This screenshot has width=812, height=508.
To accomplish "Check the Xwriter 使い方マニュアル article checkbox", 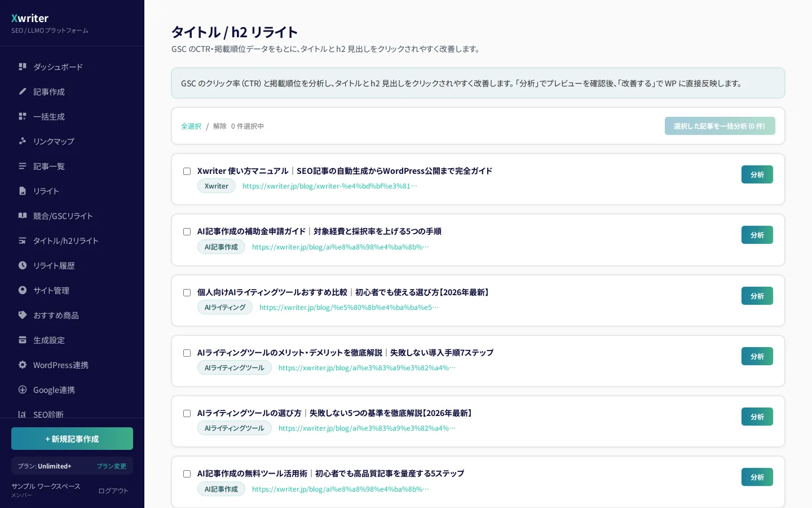I will pos(187,171).
